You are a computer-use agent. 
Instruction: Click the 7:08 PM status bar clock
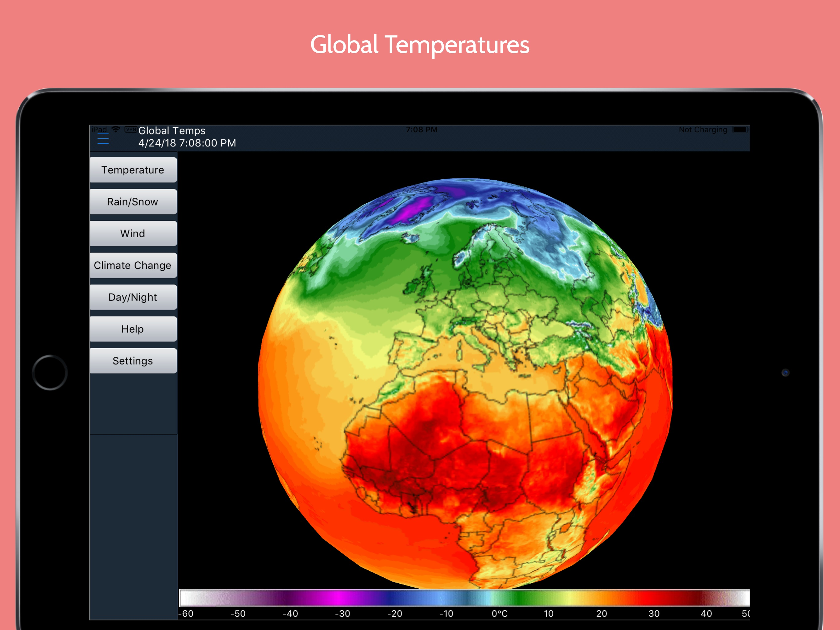click(422, 130)
